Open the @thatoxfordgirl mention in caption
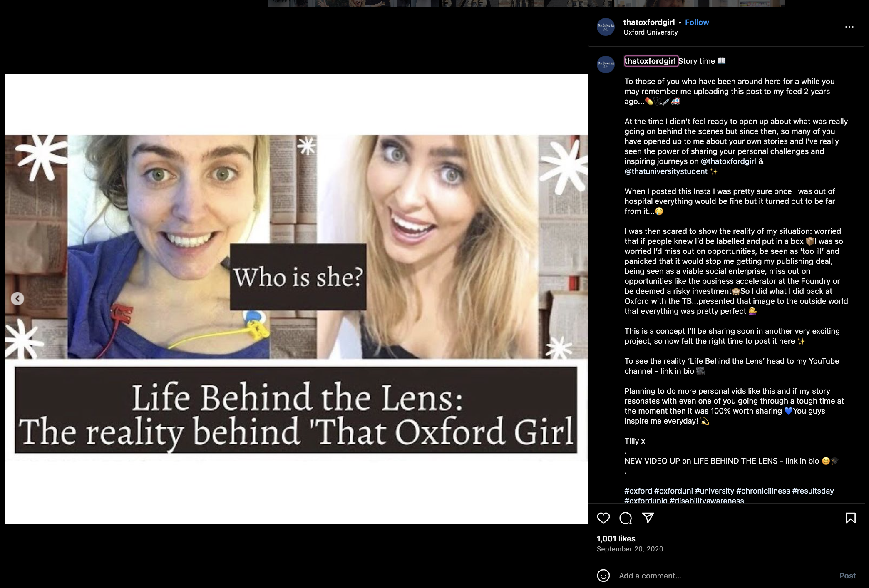This screenshot has height=588, width=869. [728, 161]
